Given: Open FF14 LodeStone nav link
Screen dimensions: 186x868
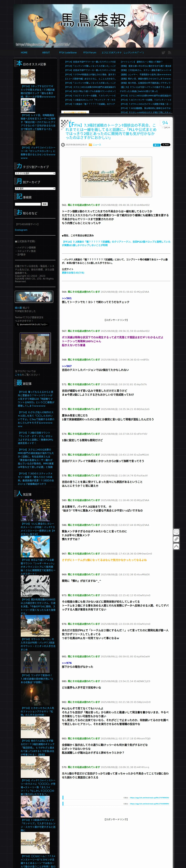Looking at the screenshot, I should (68, 53).
